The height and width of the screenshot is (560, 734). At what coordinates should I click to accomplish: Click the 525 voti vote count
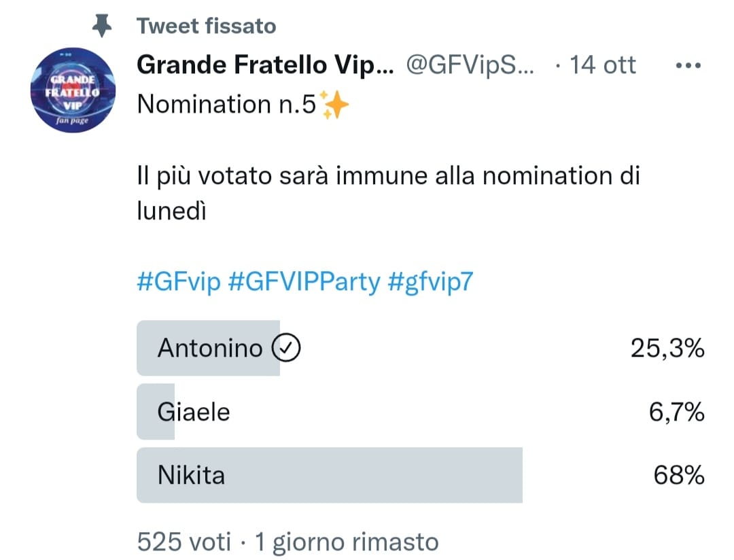click(184, 542)
